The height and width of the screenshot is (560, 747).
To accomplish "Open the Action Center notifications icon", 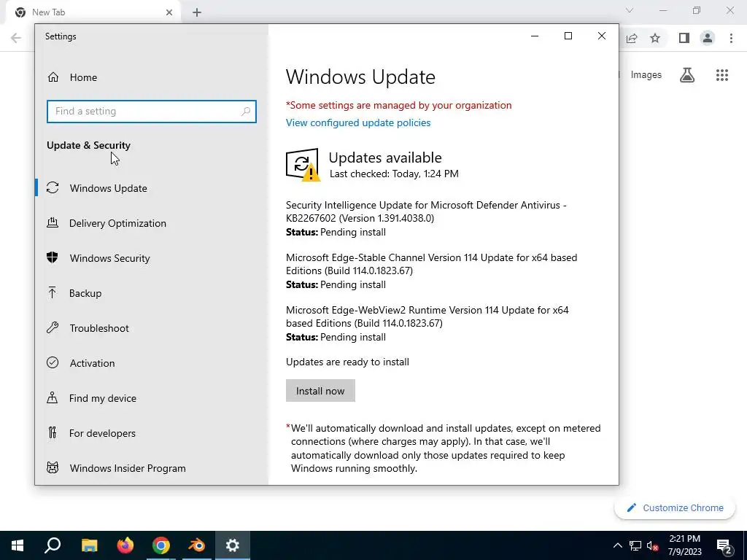I will pos(724,546).
